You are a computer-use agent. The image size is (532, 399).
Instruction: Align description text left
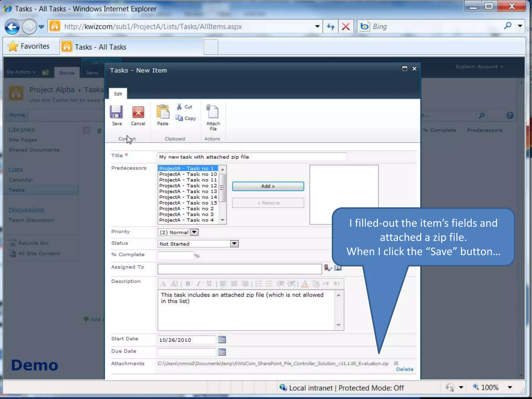[223, 284]
